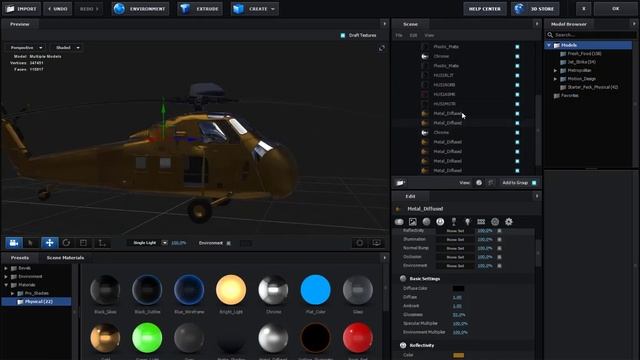Toggle the Occlusion texture checkbox
This screenshot has width=640, height=360.
click(499, 257)
